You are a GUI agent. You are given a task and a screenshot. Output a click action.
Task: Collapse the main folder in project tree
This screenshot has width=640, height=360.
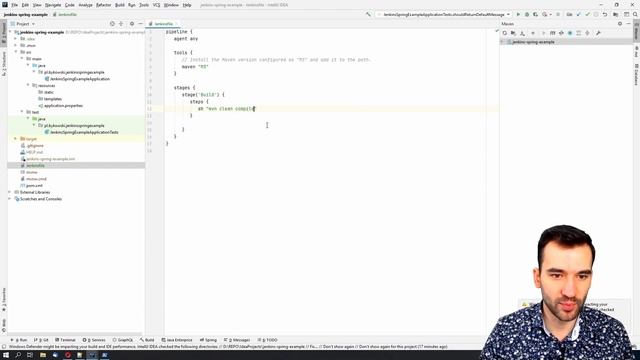click(22, 58)
